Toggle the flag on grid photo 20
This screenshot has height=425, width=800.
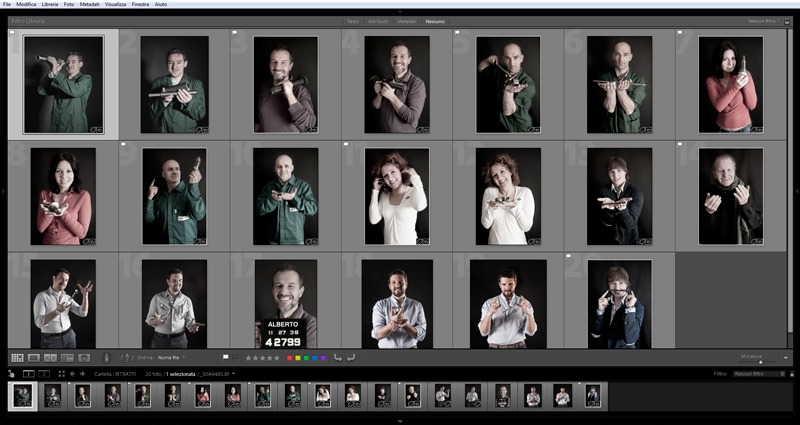pyautogui.click(x=569, y=256)
